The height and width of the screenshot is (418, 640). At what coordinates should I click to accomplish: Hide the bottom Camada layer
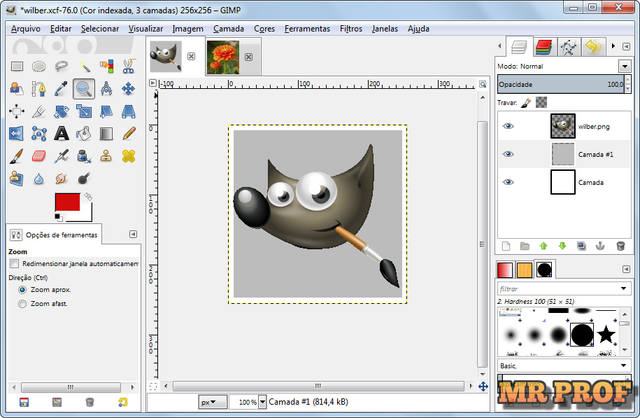(x=508, y=182)
